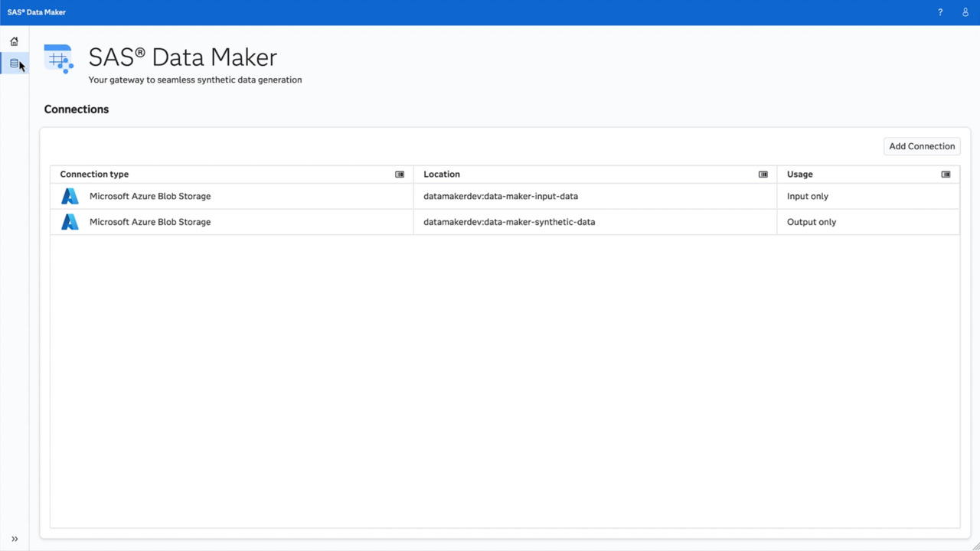This screenshot has width=980, height=551.
Task: Click location datamakerdev:data-maker-input-data
Action: tap(501, 196)
